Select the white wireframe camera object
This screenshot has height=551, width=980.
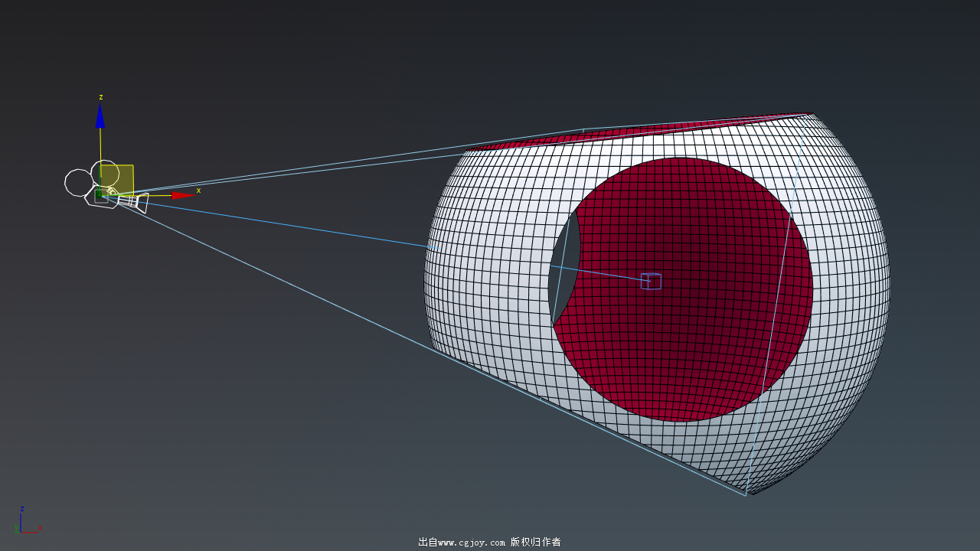point(106,187)
